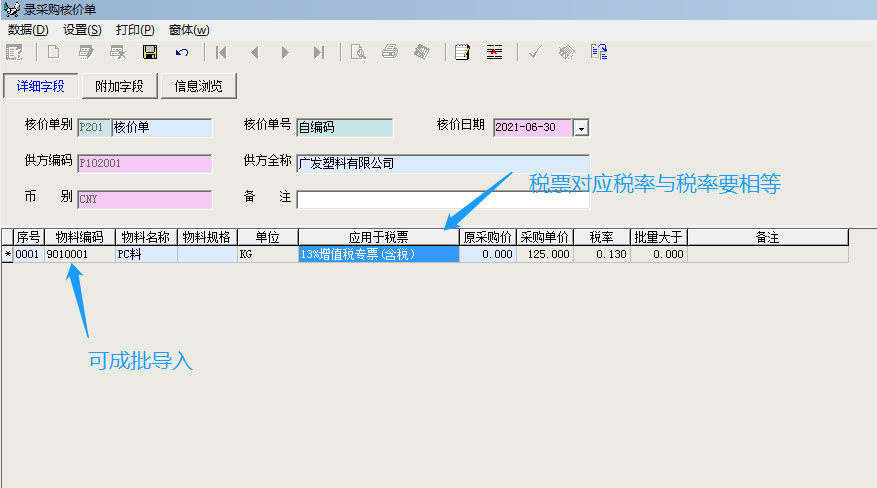
Task: Go to the first record in toolbar
Action: click(x=221, y=52)
